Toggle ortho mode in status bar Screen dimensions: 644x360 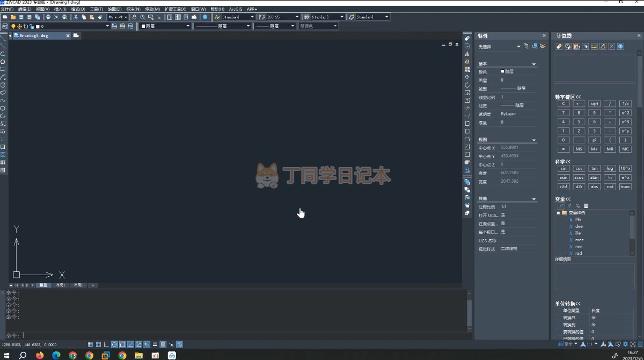click(106, 344)
